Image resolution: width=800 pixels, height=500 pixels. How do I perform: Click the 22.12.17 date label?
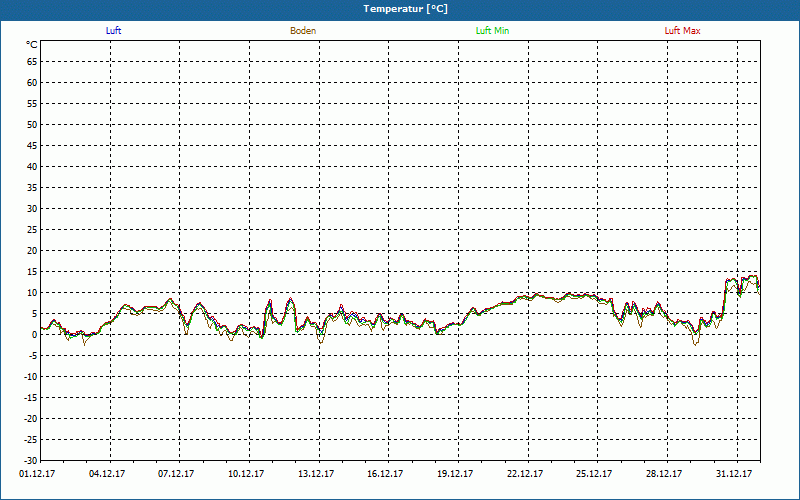pyautogui.click(x=525, y=473)
